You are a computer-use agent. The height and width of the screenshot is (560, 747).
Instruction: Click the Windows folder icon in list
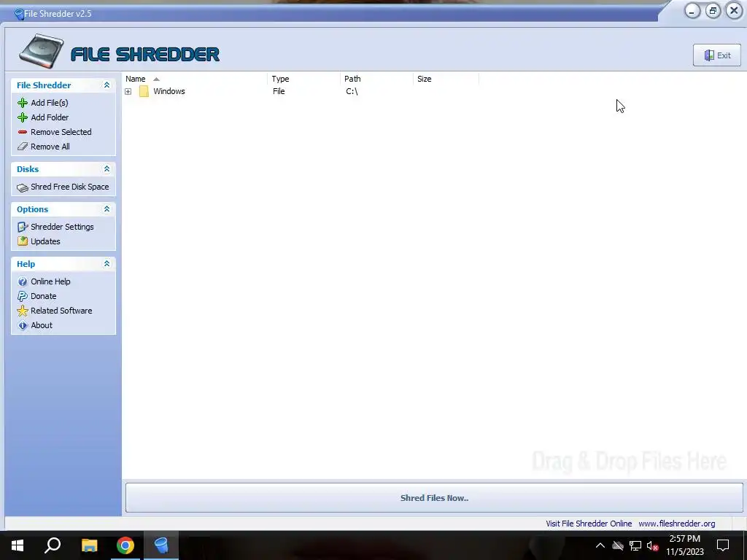click(x=144, y=91)
